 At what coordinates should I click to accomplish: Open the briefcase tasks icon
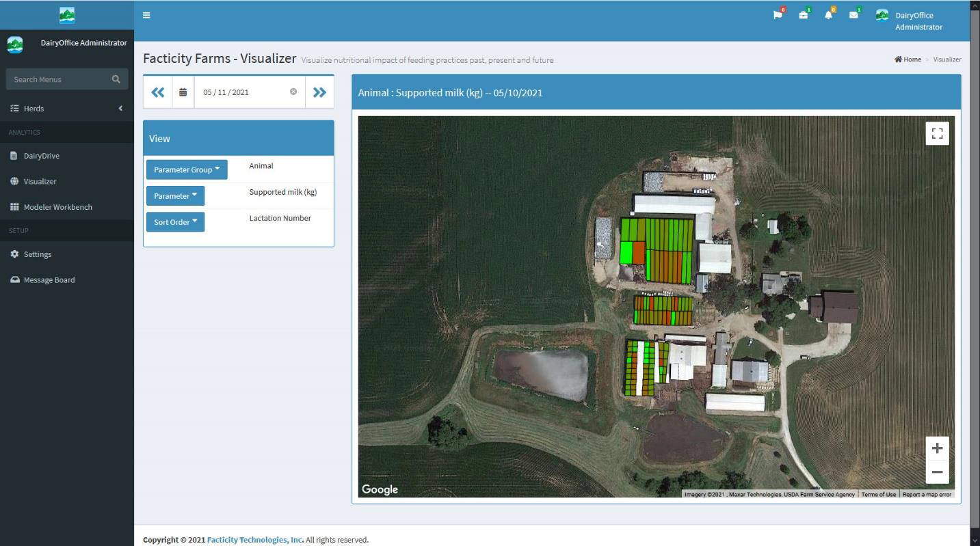coord(804,15)
